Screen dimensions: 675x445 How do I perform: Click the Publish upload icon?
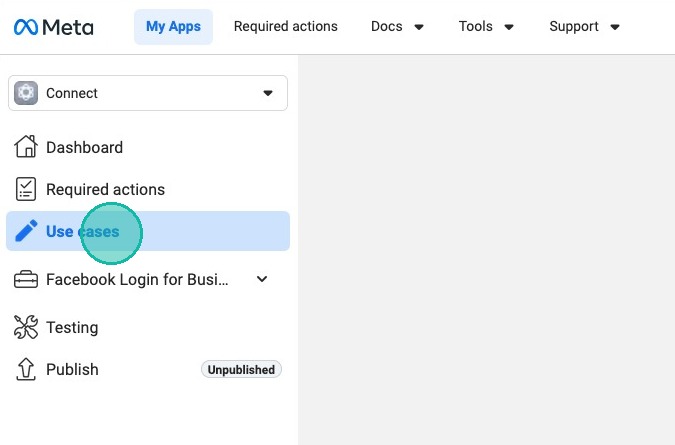click(x=26, y=369)
